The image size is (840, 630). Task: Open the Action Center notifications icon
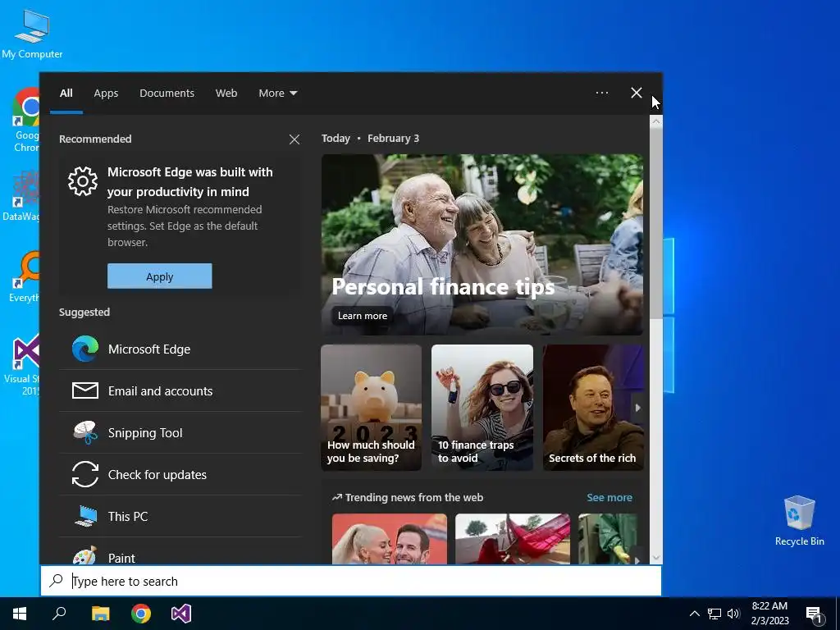point(814,614)
